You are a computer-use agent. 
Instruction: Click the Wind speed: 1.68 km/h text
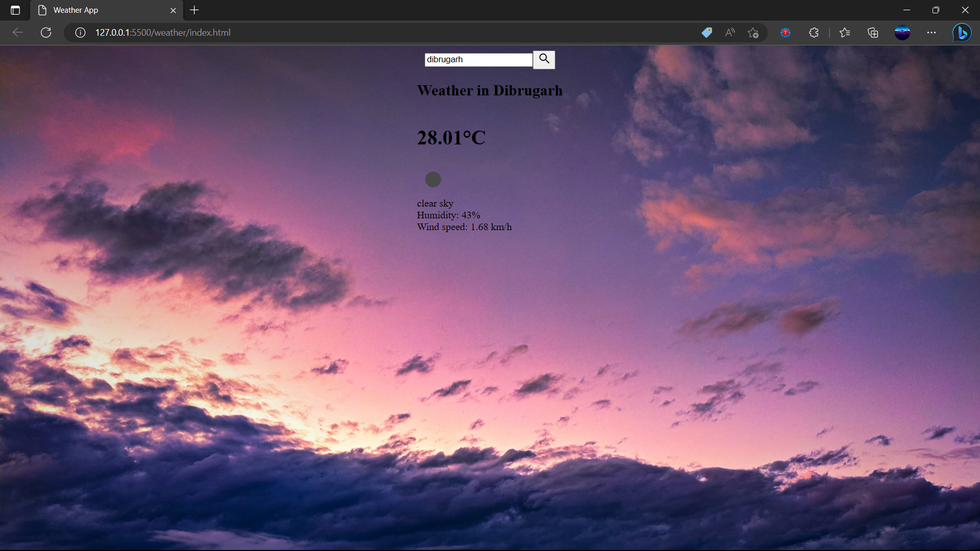[x=464, y=227]
